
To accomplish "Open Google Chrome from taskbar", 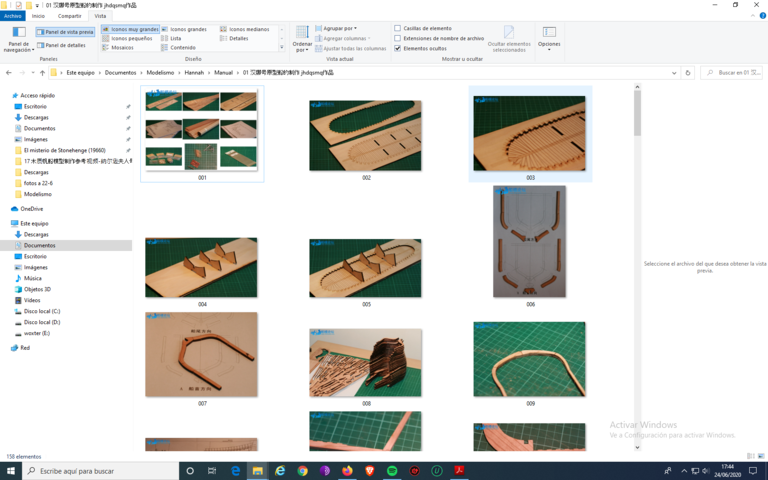I will [303, 471].
